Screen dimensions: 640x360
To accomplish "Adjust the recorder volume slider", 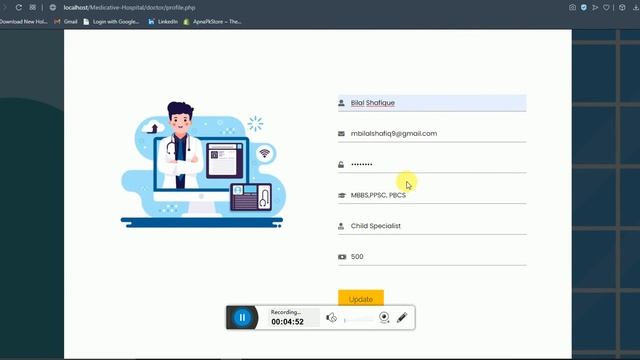I will (358, 320).
